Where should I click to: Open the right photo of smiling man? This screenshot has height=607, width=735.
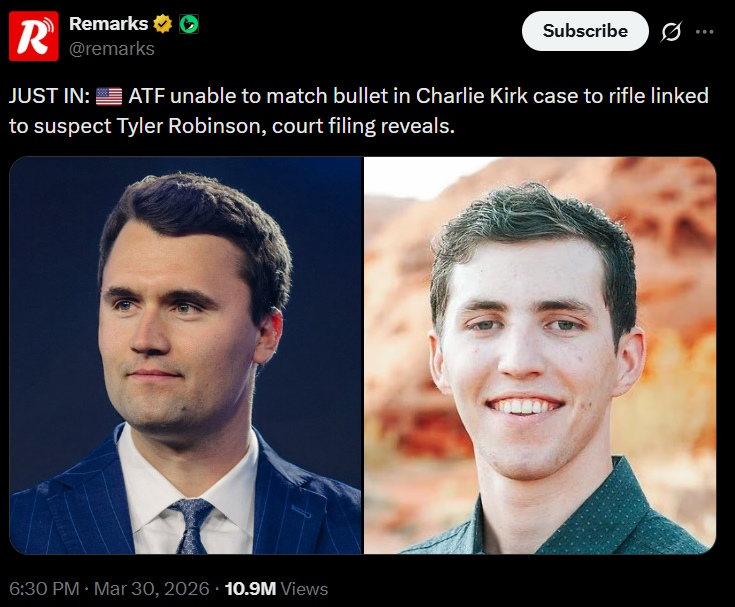coord(539,355)
